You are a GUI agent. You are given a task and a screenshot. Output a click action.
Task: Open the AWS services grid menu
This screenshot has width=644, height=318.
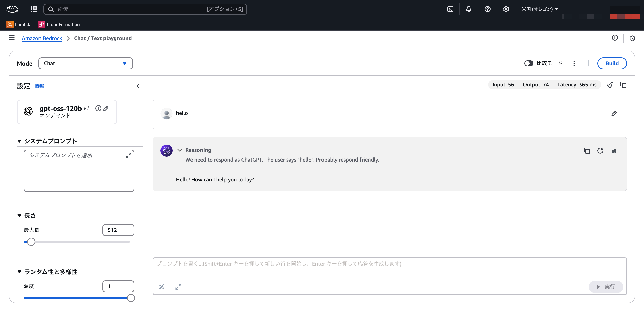pyautogui.click(x=34, y=9)
